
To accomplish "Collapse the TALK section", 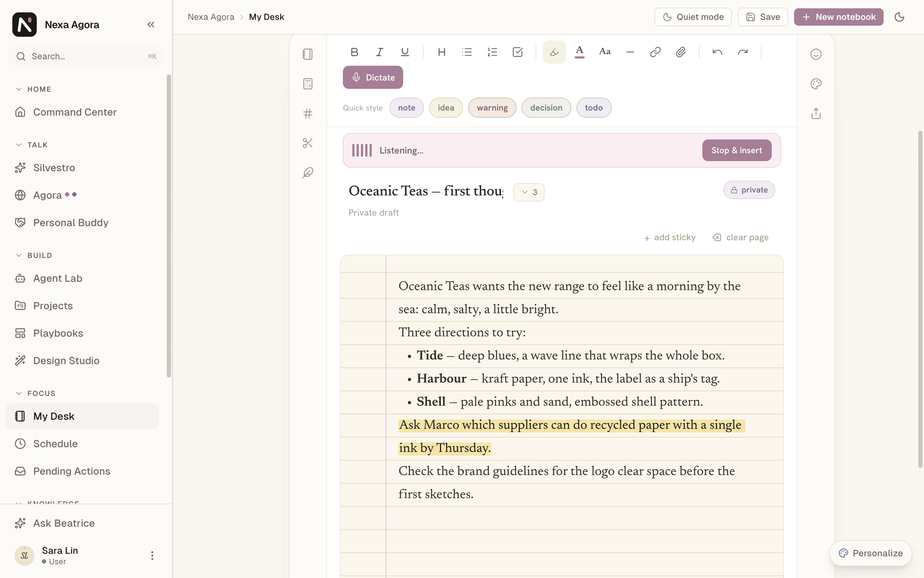I will pyautogui.click(x=32, y=145).
